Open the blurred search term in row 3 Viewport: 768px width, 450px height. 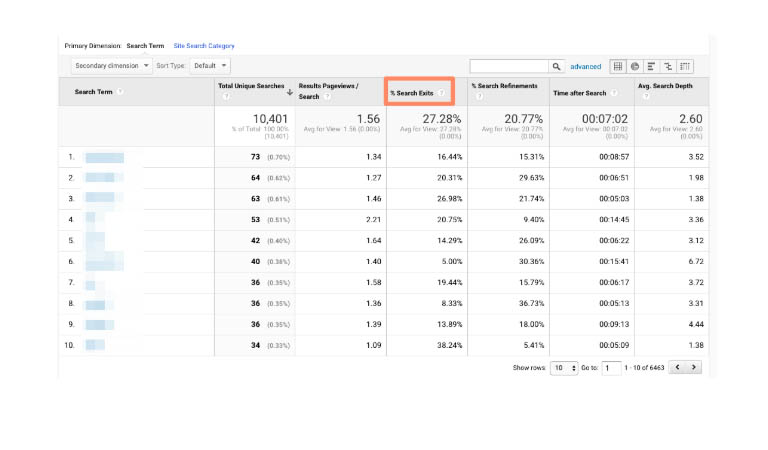[104, 198]
